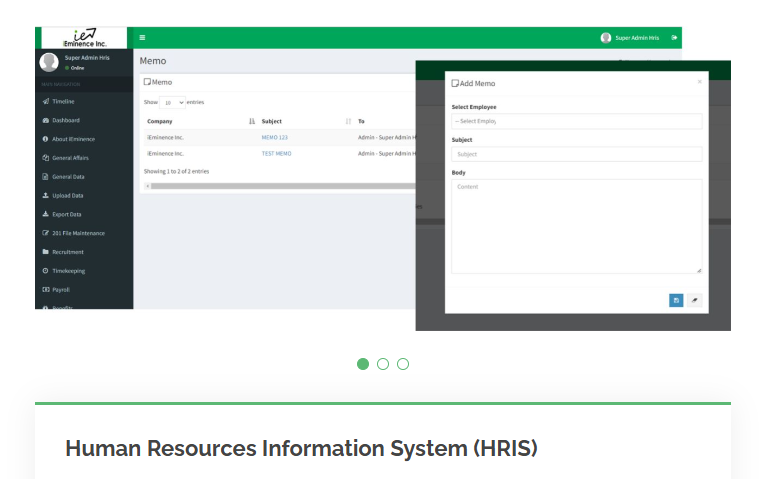Click the horizontal scrollbar under memo table
The height and width of the screenshot is (479, 762).
click(x=283, y=186)
